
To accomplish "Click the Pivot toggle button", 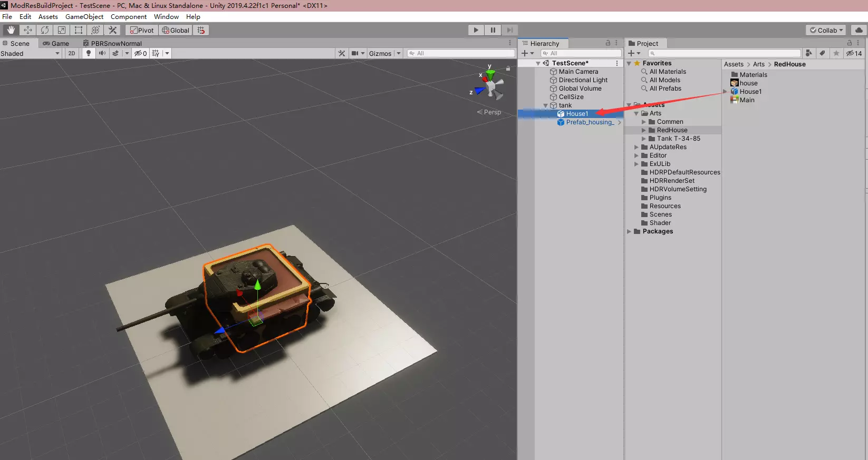I will click(142, 30).
